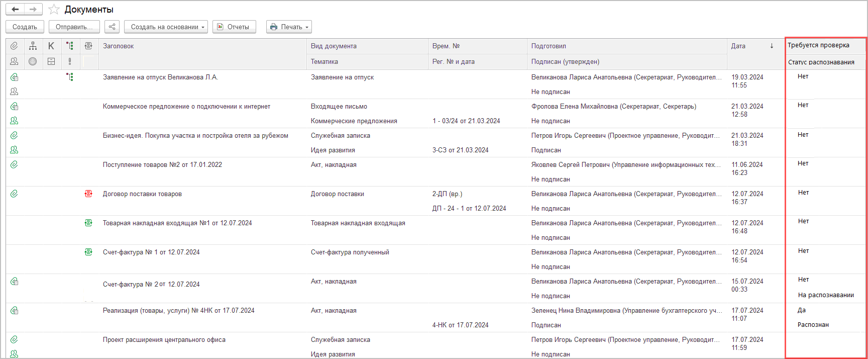The height and width of the screenshot is (359, 868).
Task: Click the green icon beside Товарная накладная входящая №1
Action: pos(88,223)
